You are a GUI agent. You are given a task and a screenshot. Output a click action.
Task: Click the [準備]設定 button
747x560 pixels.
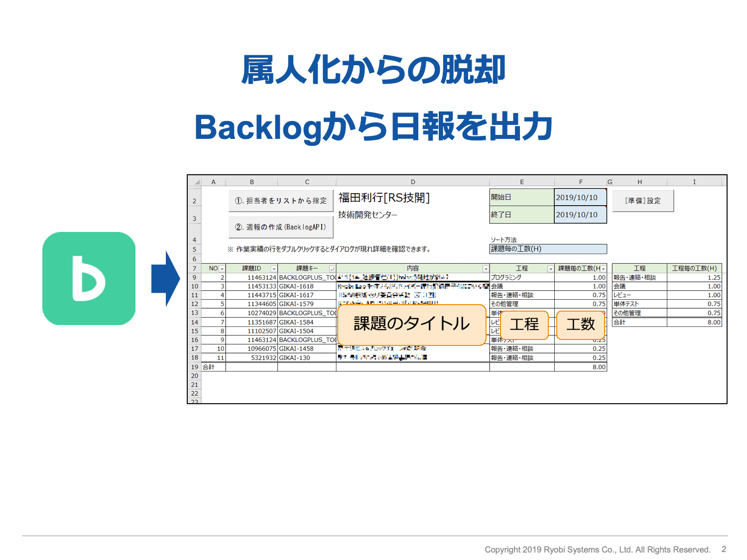pyautogui.click(x=643, y=201)
